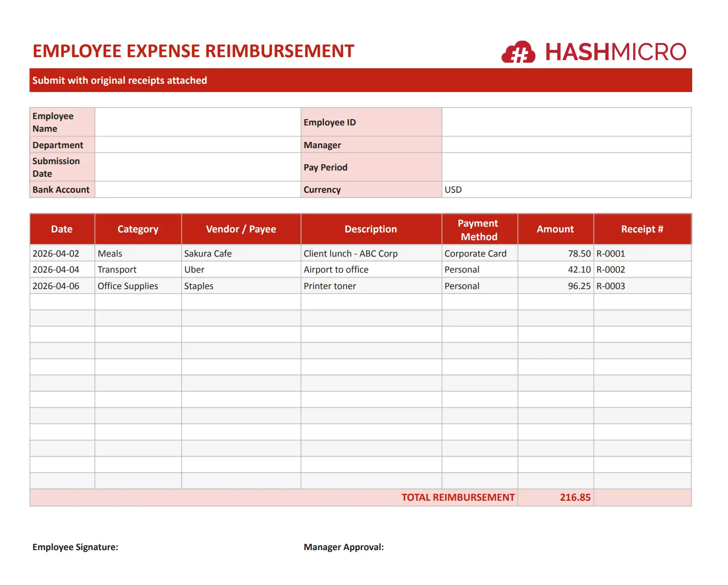728x585 pixels.
Task: Click the HashMicro cloud logo icon
Action: 518,52
